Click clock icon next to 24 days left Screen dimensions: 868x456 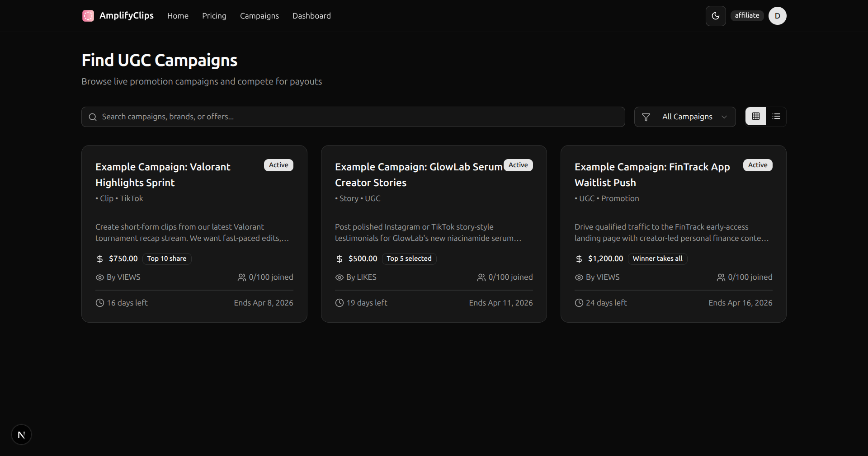[x=579, y=303]
